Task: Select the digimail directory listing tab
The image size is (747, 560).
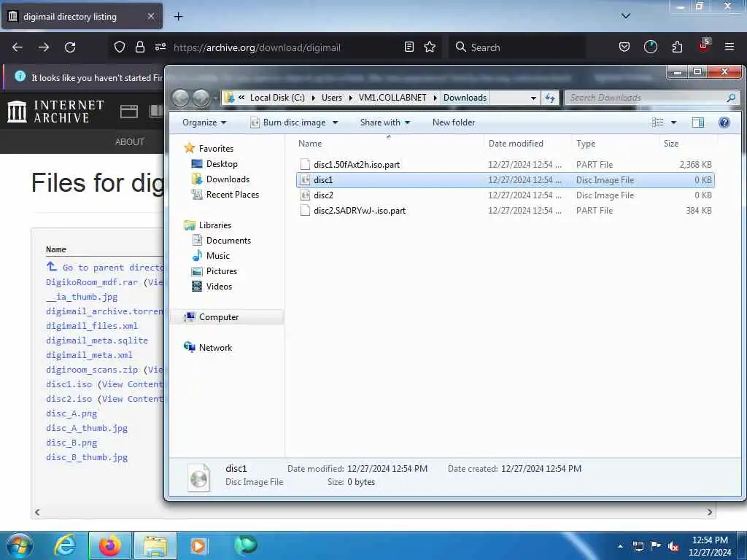Action: coord(82,17)
